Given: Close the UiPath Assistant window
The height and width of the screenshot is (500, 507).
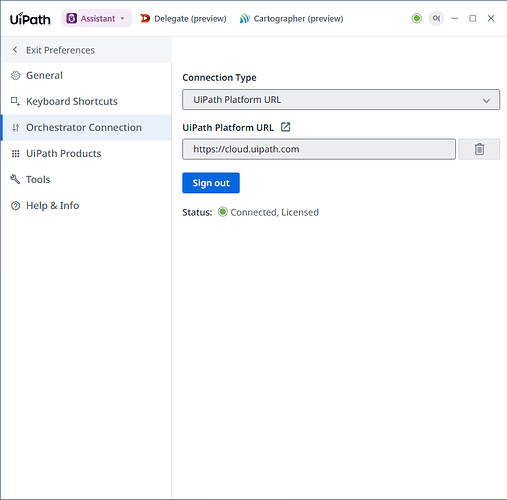Looking at the screenshot, I should pos(491,18).
